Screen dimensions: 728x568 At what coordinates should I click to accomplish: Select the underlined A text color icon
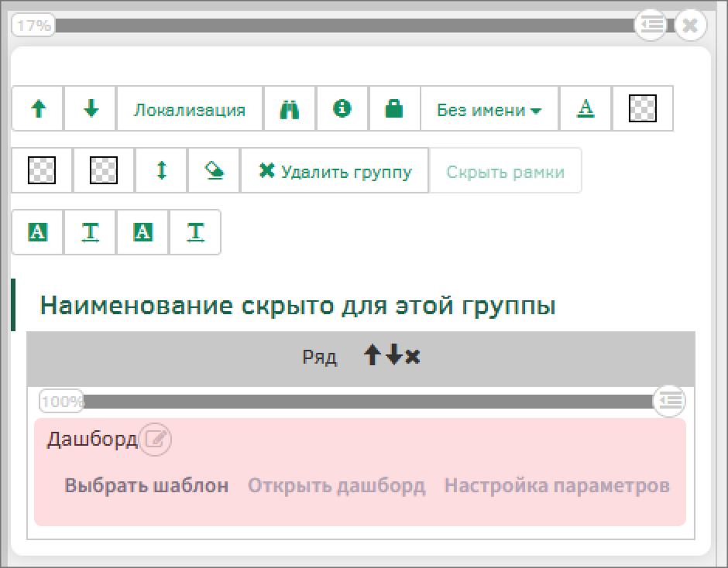(585, 108)
